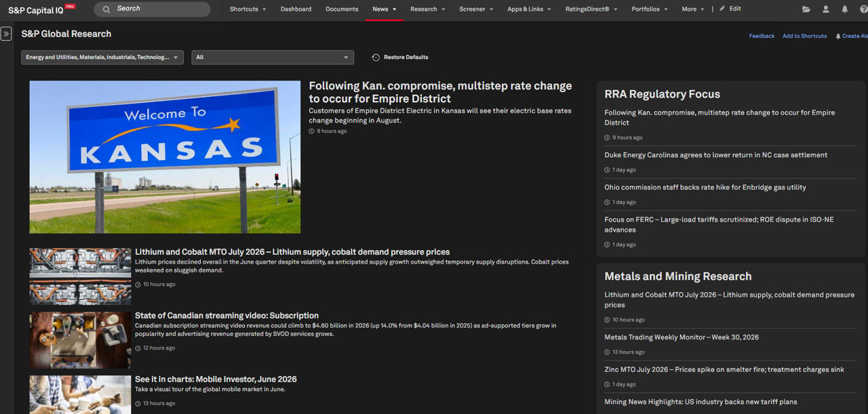Click the Welcome to Kansas sign image
This screenshot has width=868, height=414.
click(165, 157)
